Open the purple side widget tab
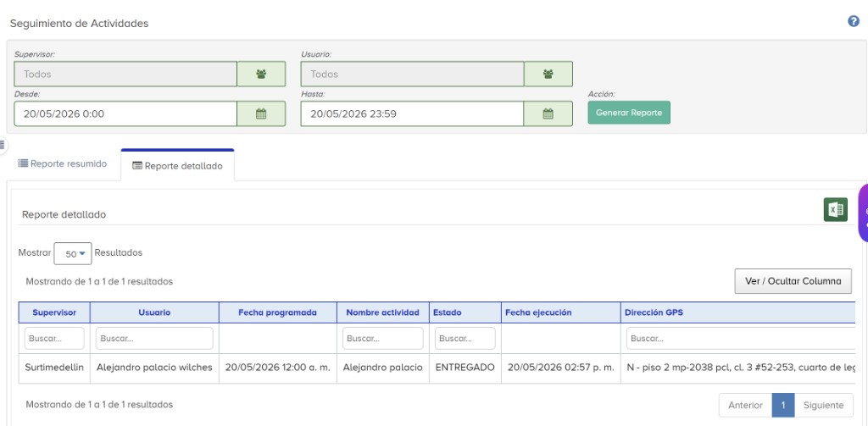This screenshot has height=426, width=868. 863,213
